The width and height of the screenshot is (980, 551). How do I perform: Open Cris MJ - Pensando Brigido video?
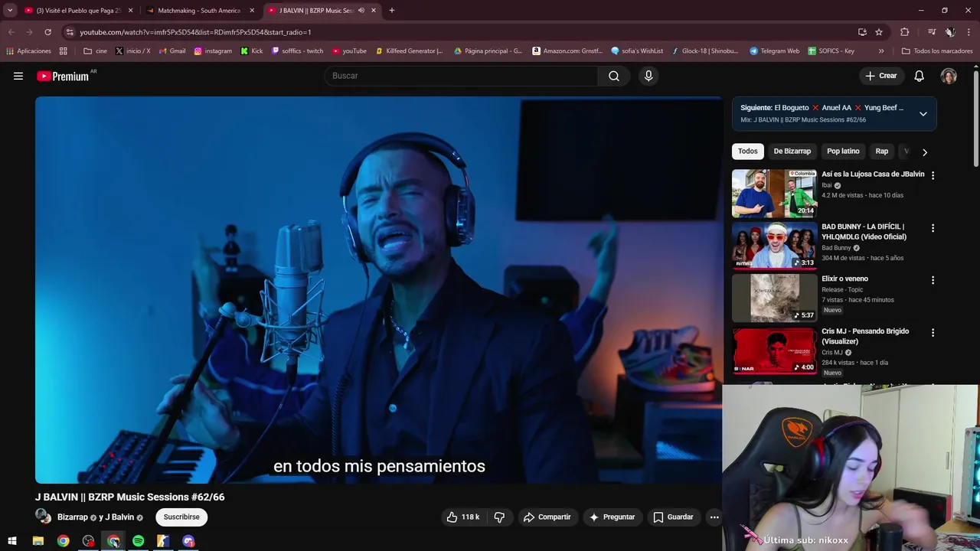[x=865, y=336]
